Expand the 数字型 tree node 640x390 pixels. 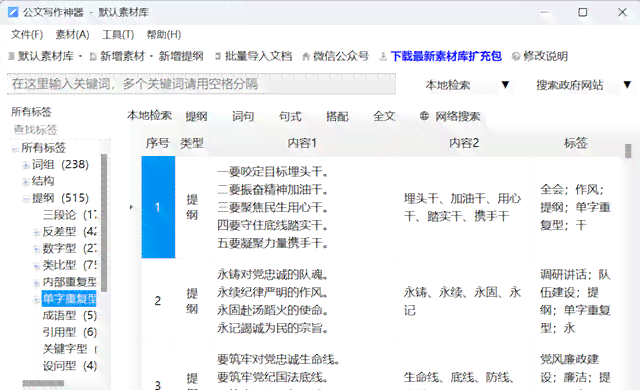point(36,249)
